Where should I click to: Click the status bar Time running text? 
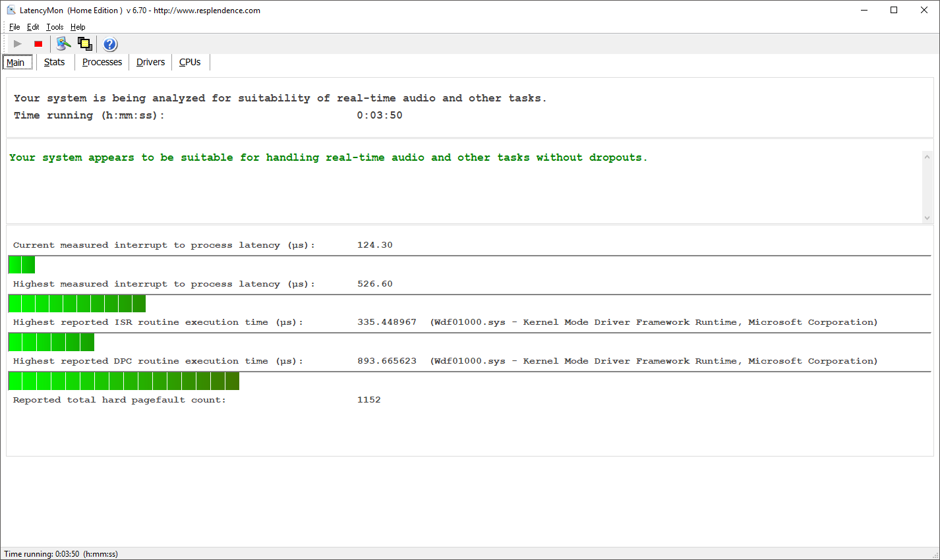[61, 554]
